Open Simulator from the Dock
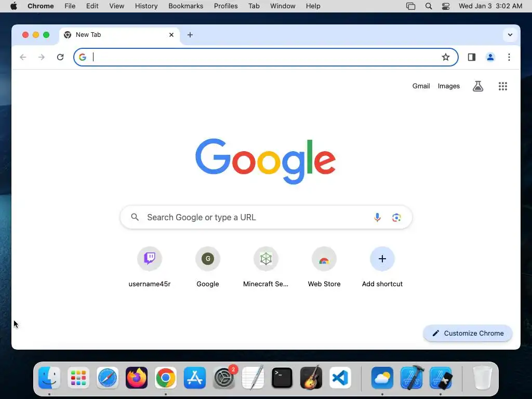Image resolution: width=532 pixels, height=399 pixels. (441, 378)
